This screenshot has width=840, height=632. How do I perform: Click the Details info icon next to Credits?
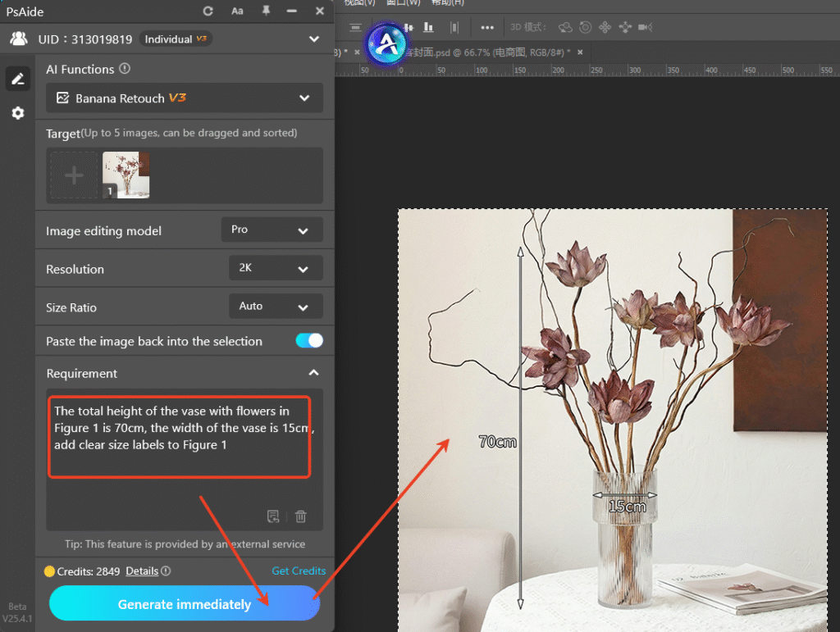pyautogui.click(x=166, y=571)
